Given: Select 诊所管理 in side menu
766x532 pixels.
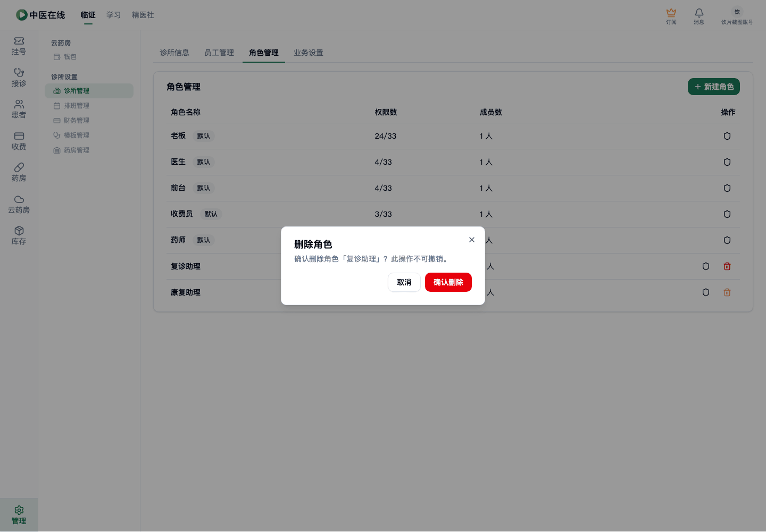Looking at the screenshot, I should 89,91.
